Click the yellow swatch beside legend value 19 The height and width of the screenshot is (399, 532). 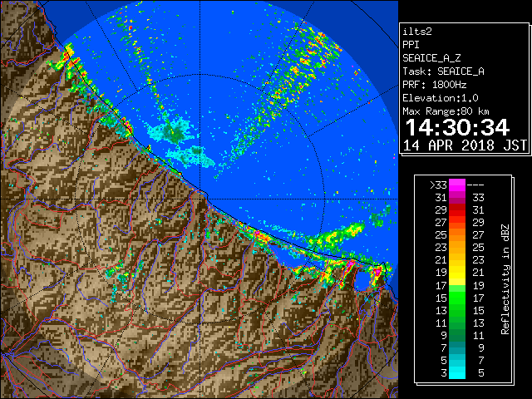click(457, 273)
